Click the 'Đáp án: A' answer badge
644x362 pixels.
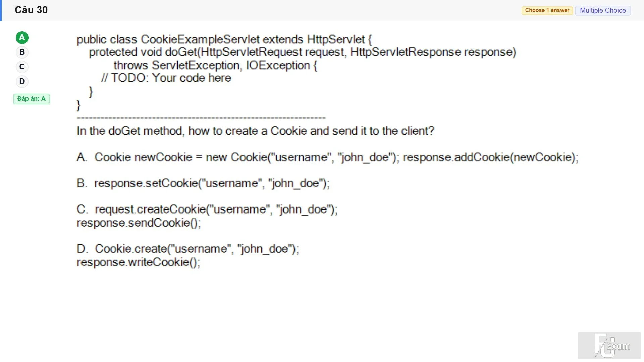32,99
